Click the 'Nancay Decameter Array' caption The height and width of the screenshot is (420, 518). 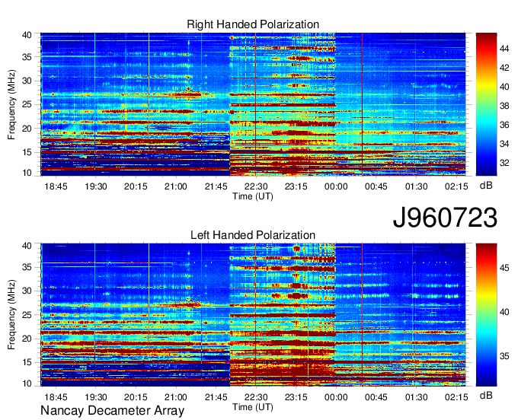point(112,411)
